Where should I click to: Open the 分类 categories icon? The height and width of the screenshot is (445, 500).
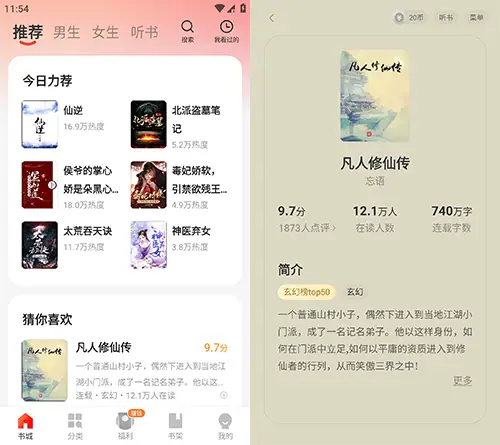pos(75,421)
